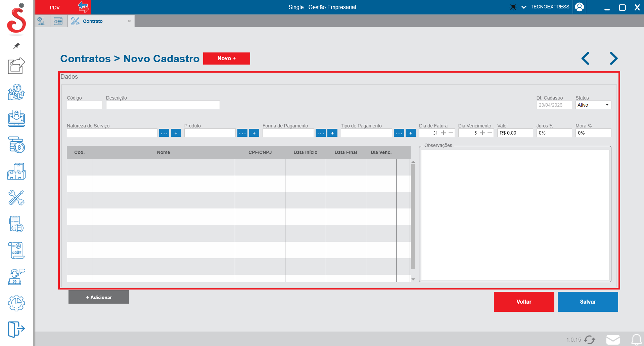Click the Salvar button

click(588, 302)
